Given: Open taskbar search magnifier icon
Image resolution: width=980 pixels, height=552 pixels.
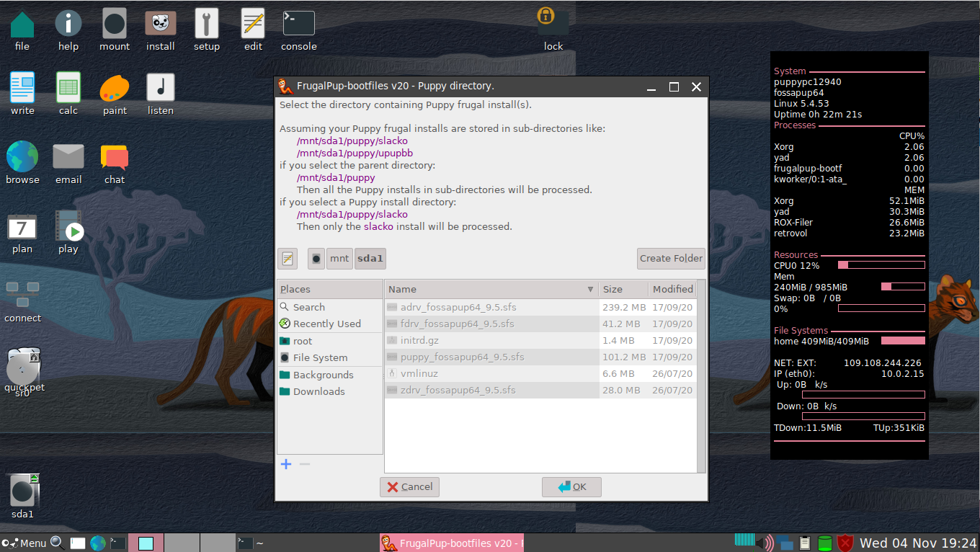Looking at the screenshot, I should click(57, 543).
